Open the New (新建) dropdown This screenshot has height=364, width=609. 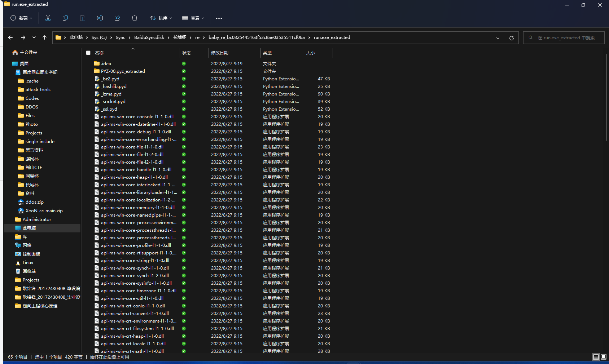(22, 18)
